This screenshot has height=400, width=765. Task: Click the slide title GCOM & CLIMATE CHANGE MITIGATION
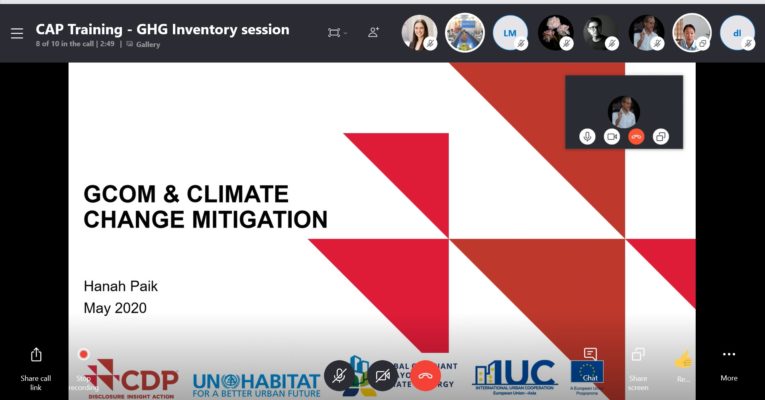pyautogui.click(x=205, y=207)
